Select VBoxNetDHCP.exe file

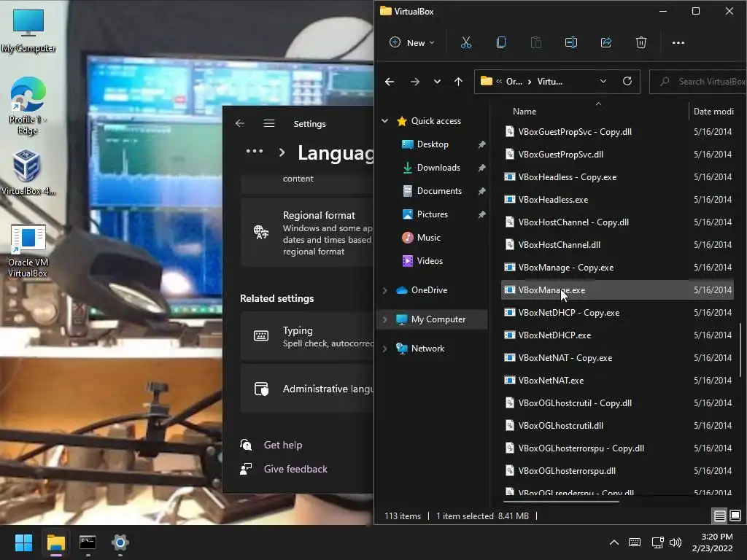point(617,335)
